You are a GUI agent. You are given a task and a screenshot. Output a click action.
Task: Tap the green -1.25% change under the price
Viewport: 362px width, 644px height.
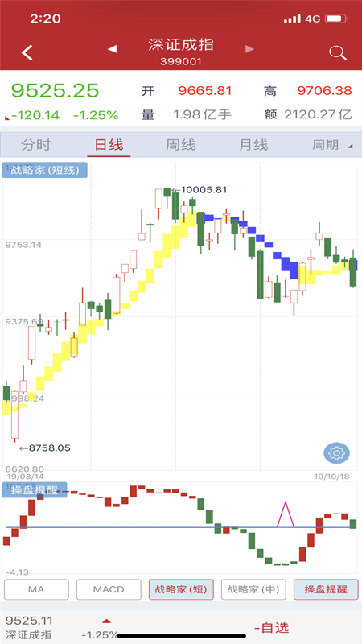(x=96, y=115)
